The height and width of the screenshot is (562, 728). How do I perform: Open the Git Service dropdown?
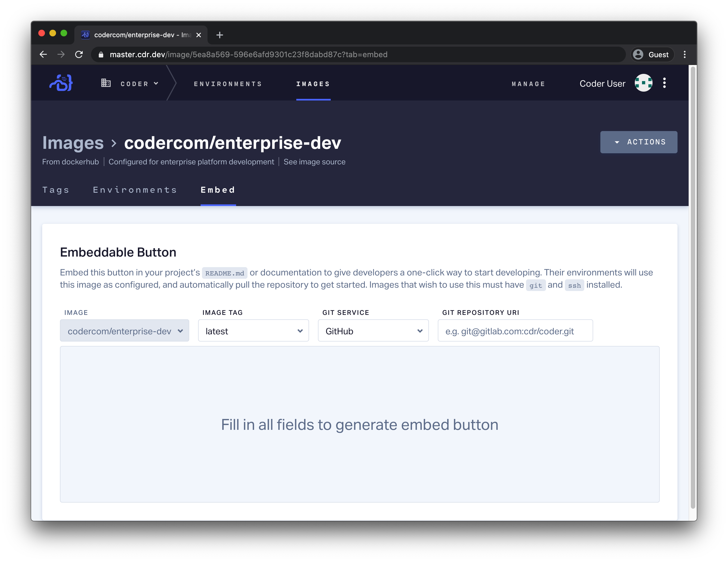point(373,331)
